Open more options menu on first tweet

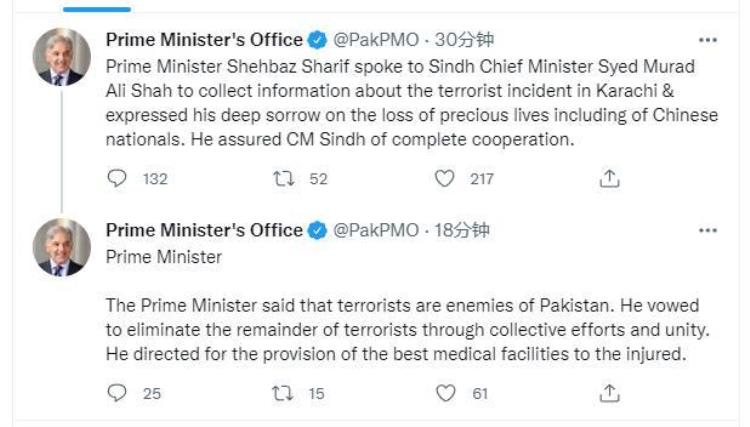tap(708, 40)
